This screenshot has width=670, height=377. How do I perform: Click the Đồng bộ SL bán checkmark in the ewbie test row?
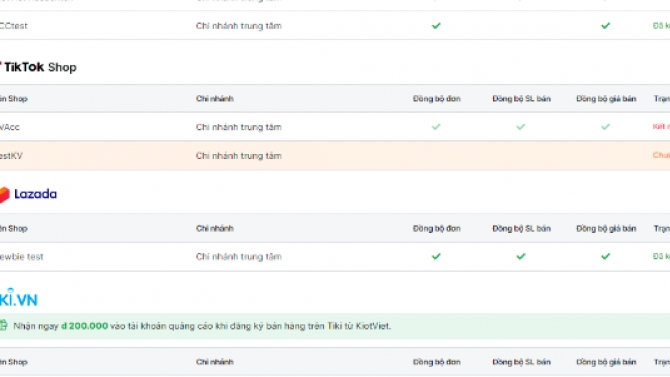[520, 256]
